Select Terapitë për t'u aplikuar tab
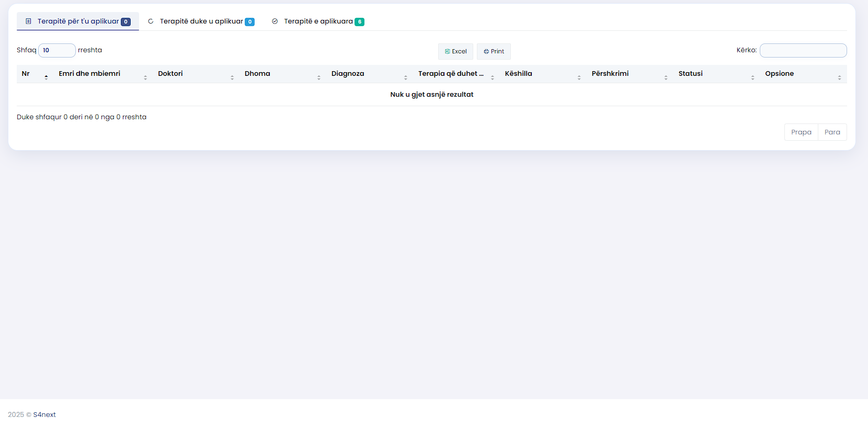868x429 pixels. tap(78, 21)
